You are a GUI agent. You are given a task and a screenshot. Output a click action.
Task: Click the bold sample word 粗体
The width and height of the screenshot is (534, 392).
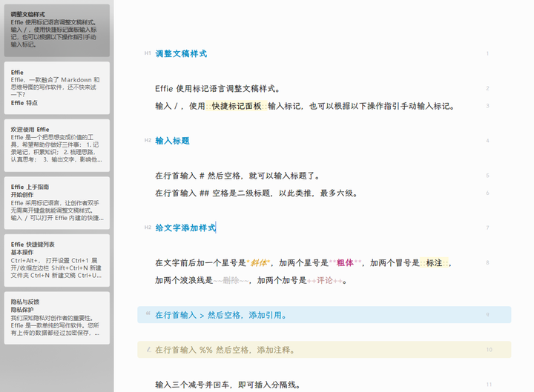[x=345, y=263]
